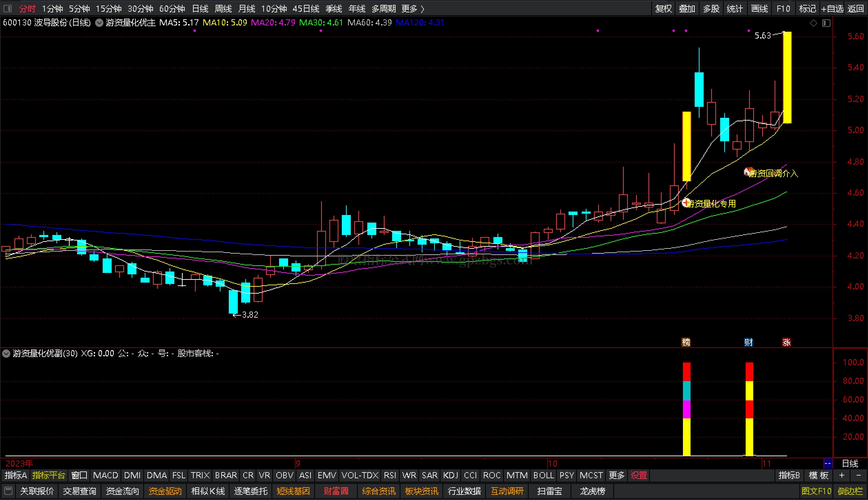868x500 pixels.
Task: Open indicator 设置 settings
Action: (639, 476)
